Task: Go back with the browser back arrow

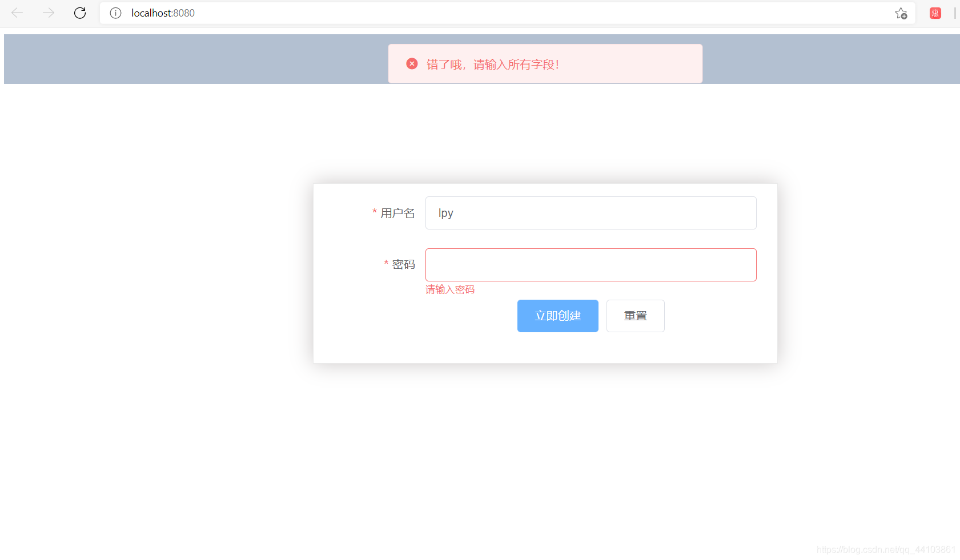Action: click(17, 13)
